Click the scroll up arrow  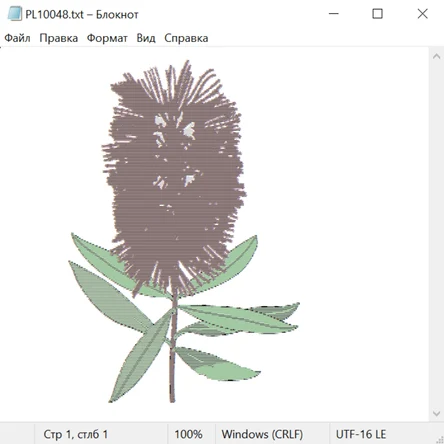pos(436,57)
